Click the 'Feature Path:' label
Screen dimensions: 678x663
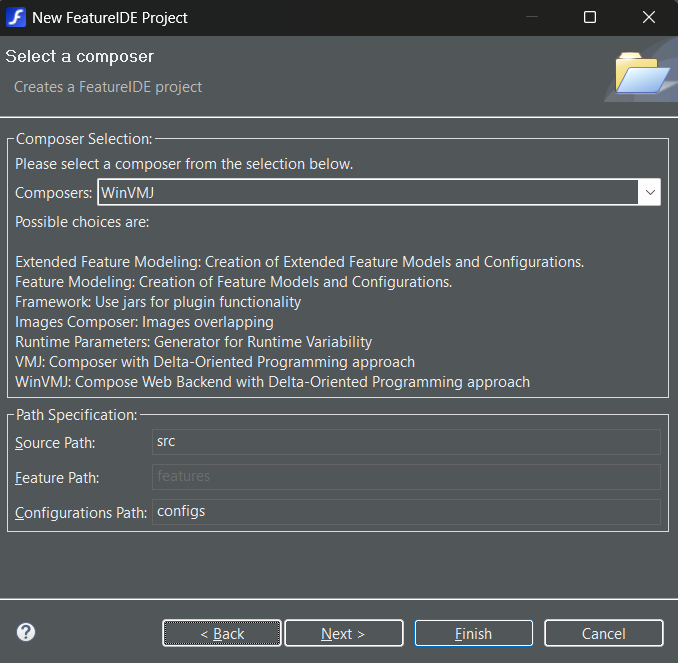click(57, 478)
